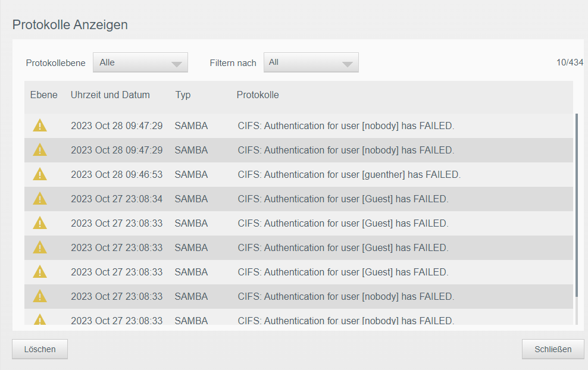Click the Uhrzeit und Datum column header
This screenshot has height=370, width=588.
(x=110, y=95)
